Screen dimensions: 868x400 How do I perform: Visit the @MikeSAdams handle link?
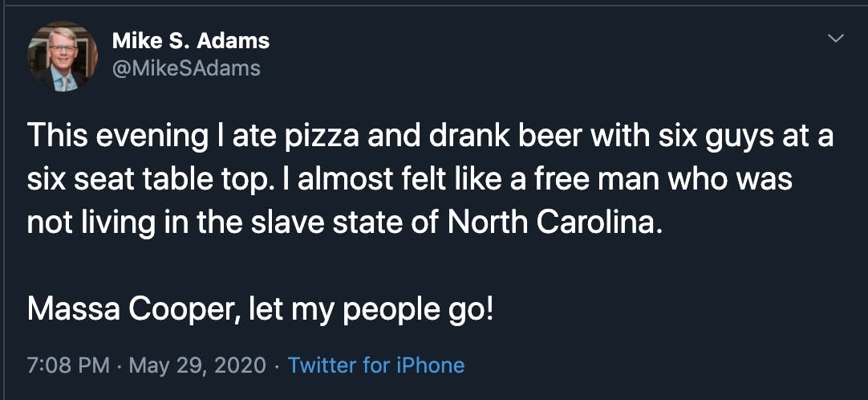pyautogui.click(x=186, y=68)
